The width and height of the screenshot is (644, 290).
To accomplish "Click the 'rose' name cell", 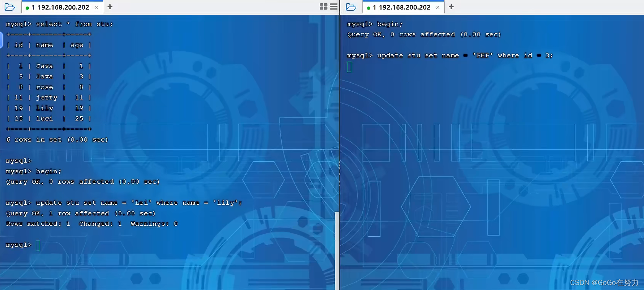I will (x=44, y=87).
